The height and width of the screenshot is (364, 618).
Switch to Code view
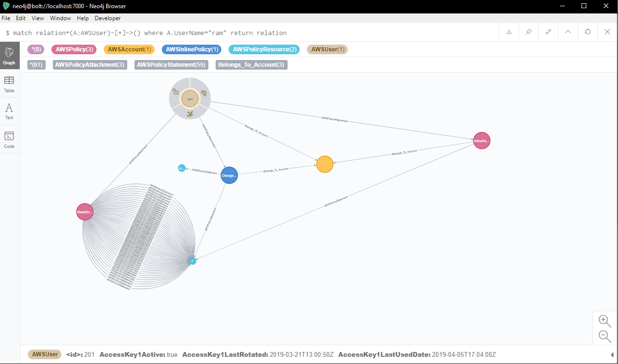10,139
